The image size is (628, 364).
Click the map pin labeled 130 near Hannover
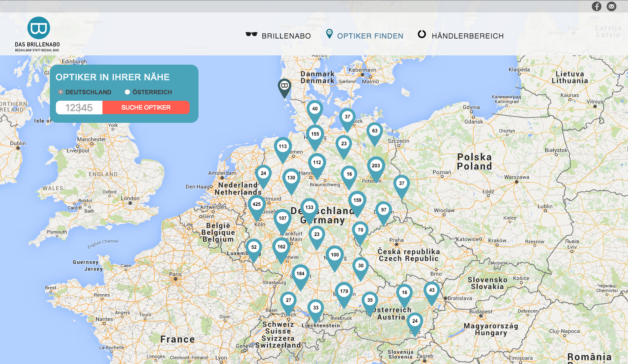click(291, 181)
